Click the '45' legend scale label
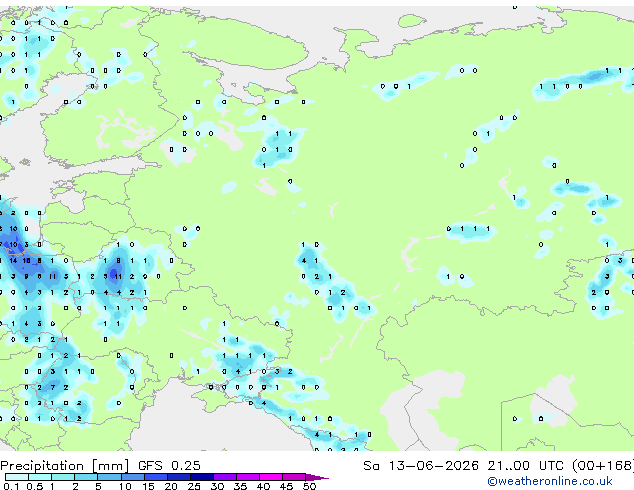634x490 pixels. (x=286, y=486)
